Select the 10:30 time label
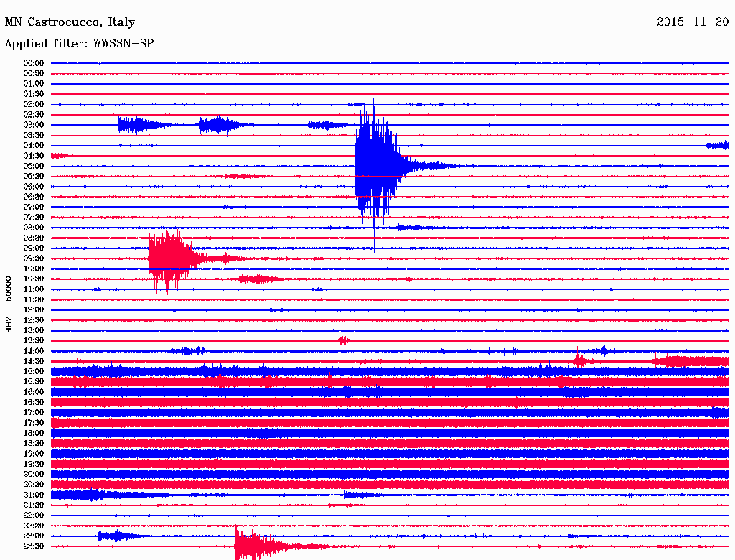Viewport: 735px width, 560px height. [34, 279]
